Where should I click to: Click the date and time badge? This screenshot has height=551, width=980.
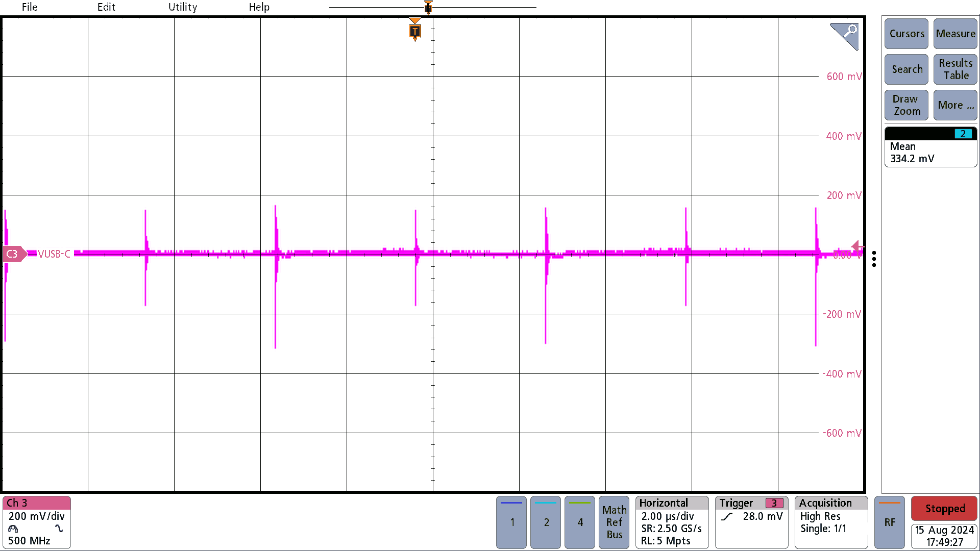coord(944,536)
